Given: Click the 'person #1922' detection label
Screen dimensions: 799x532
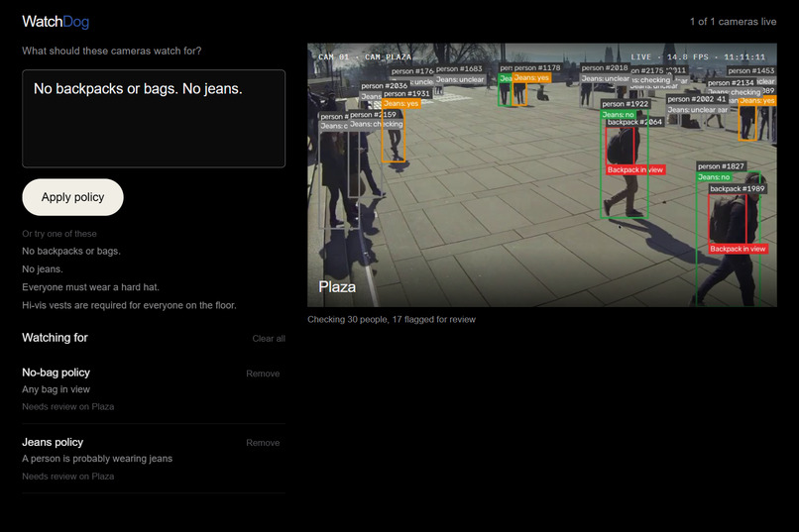Looking at the screenshot, I should click(626, 104).
